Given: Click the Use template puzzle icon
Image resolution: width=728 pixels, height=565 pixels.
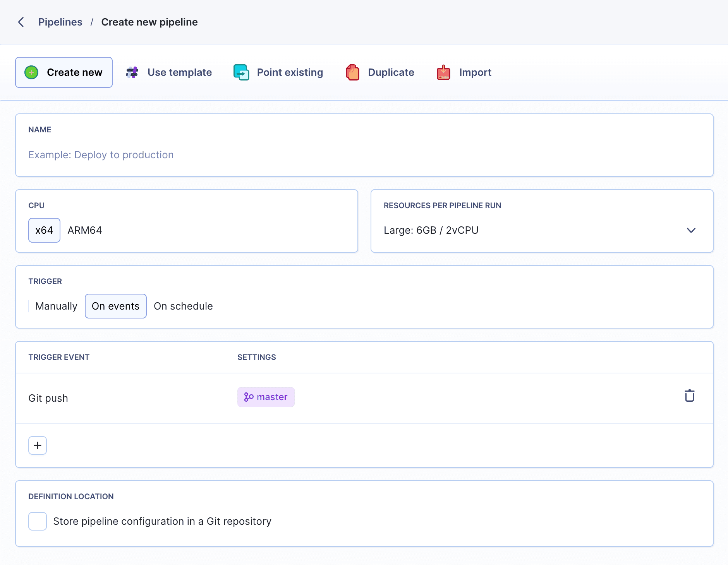Looking at the screenshot, I should 132,72.
